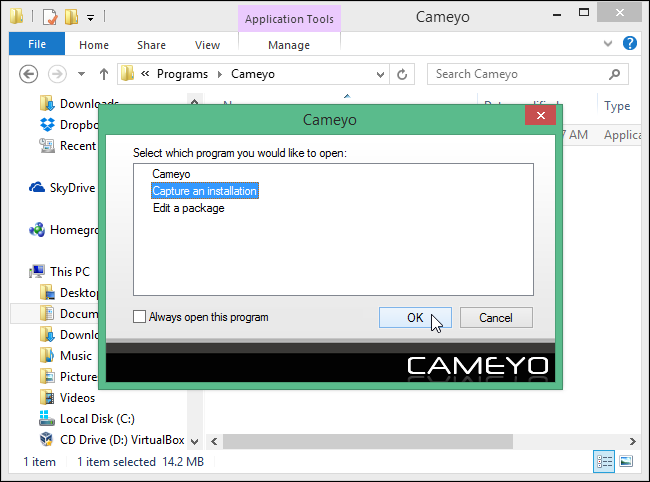Enable 'Always open this program' checkbox
This screenshot has height=482, width=650.
pyautogui.click(x=139, y=317)
